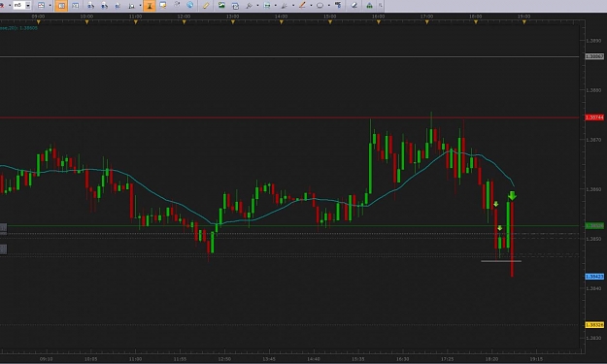The image size is (607, 364).
Task: Click the toolbar overflow arrow at right end
Action: click(x=380, y=6)
